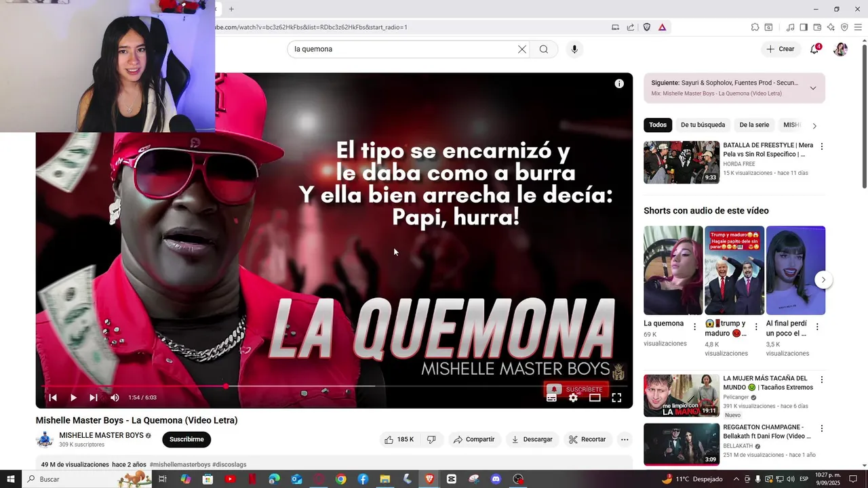Image resolution: width=868 pixels, height=488 pixels.
Task: Click the #mishellemasterboys hashtag
Action: (180, 465)
